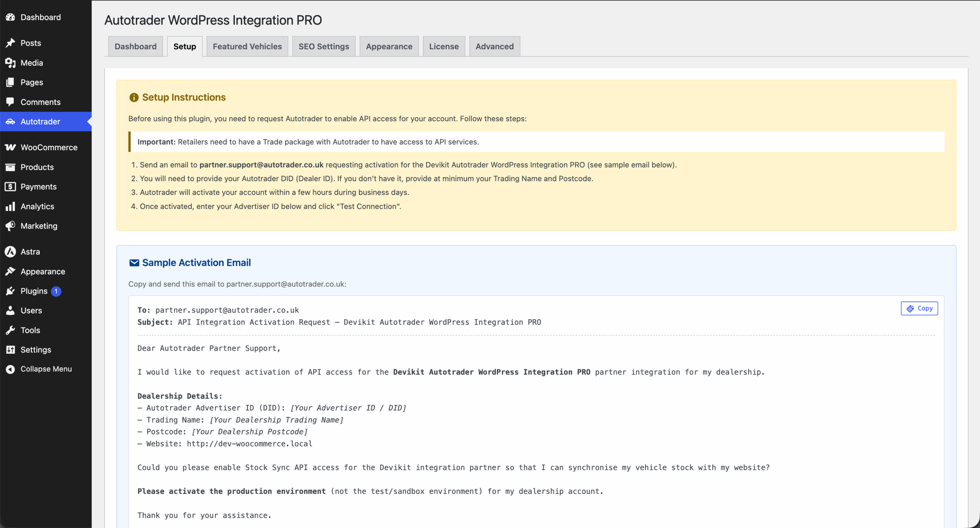Open the Tools menu

click(46, 330)
